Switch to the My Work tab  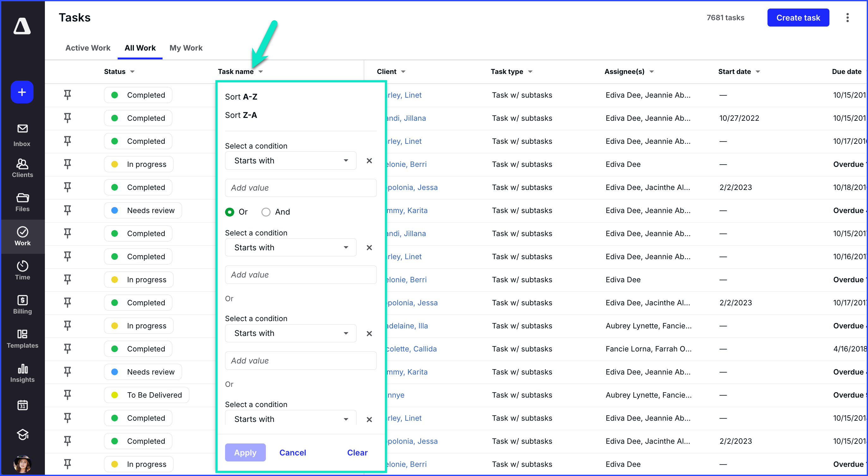pos(186,48)
